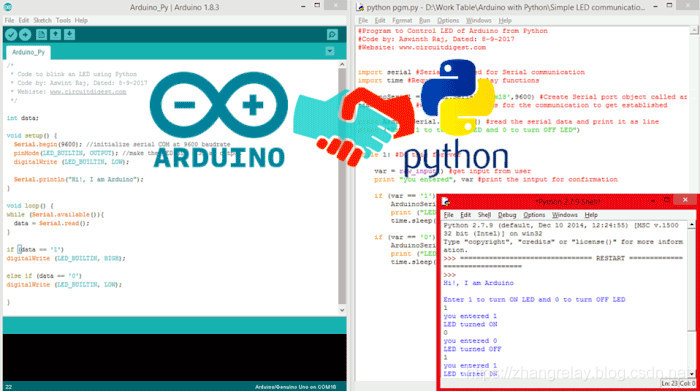
Task: Click 'LED turned OFF' output in Python Shell
Action: [x=472, y=349]
